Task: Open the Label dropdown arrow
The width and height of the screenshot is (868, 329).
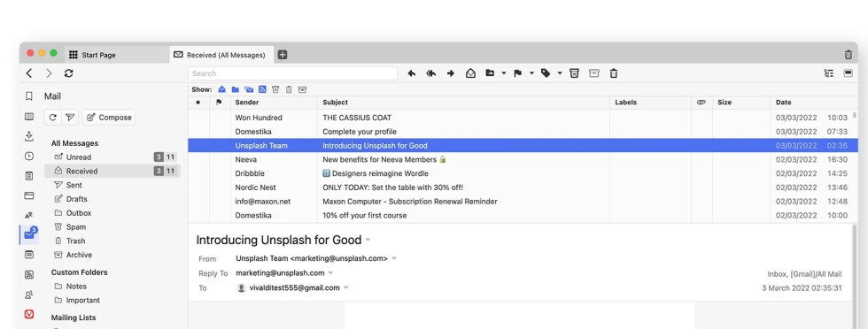Action: coord(560,73)
